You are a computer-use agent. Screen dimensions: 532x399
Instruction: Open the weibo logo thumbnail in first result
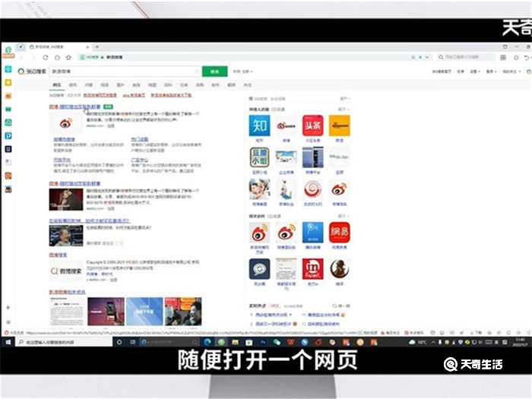[x=66, y=123]
